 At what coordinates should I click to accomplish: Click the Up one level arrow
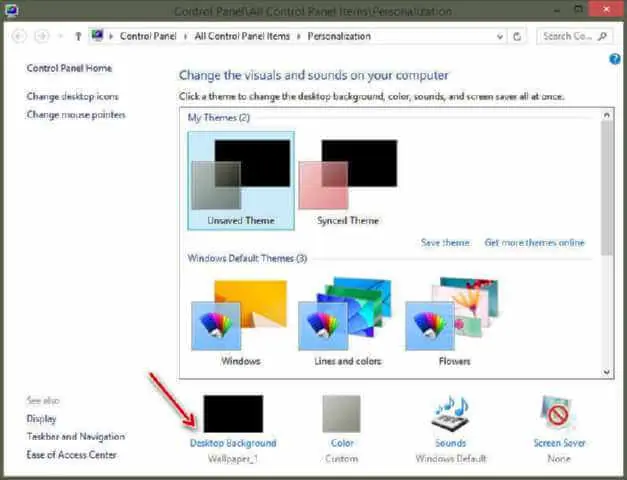[x=78, y=36]
